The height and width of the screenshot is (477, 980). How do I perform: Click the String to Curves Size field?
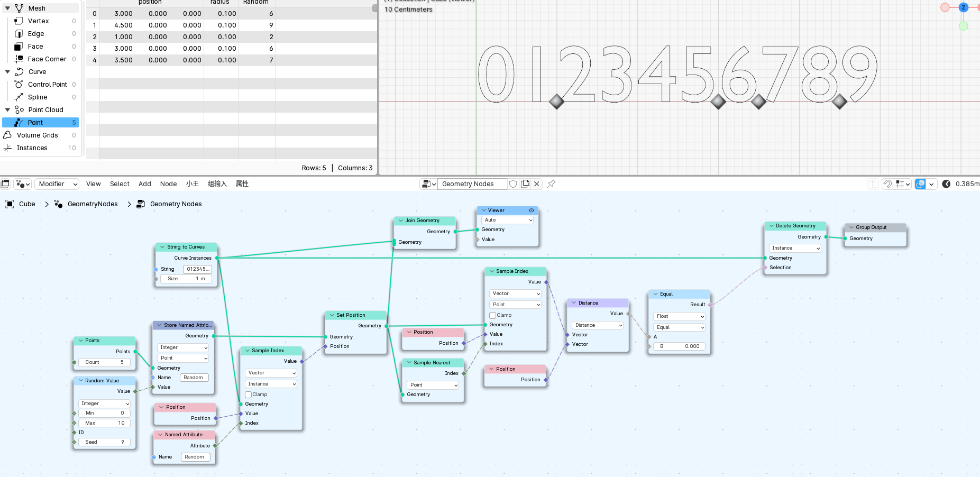[x=186, y=279]
